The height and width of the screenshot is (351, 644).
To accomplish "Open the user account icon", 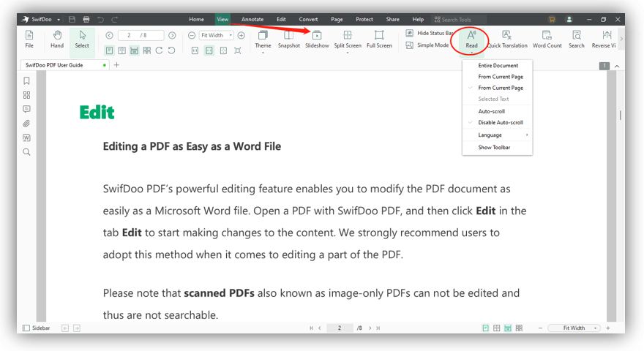I will pos(569,19).
